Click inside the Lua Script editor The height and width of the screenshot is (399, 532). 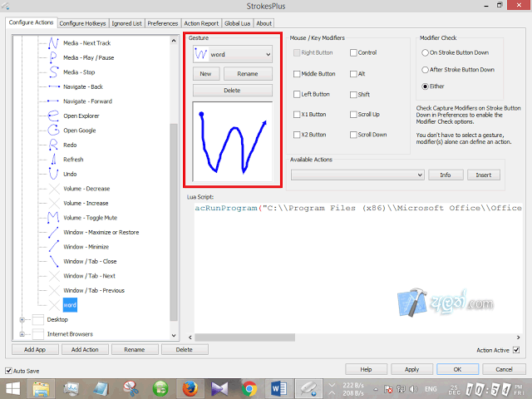pyautogui.click(x=358, y=268)
